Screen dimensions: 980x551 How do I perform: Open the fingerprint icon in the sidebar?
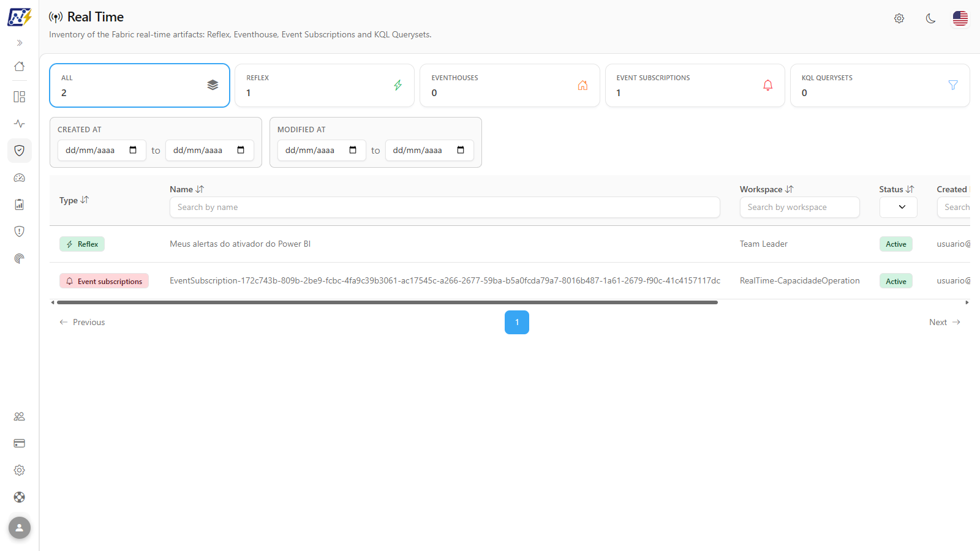pos(20,258)
